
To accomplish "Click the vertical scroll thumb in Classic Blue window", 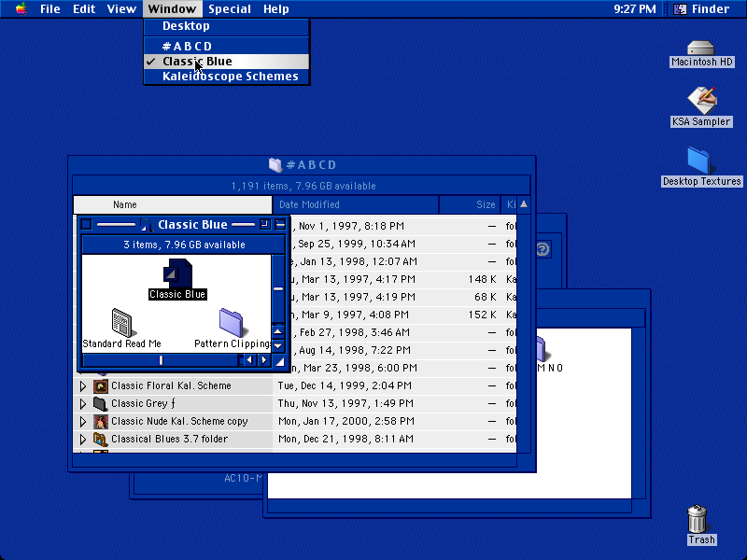I will coord(278,288).
